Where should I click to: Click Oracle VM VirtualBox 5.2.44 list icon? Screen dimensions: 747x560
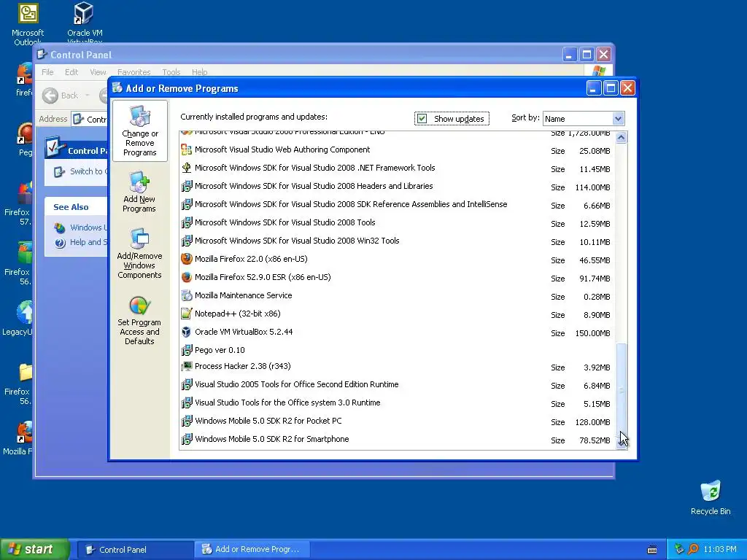click(186, 332)
